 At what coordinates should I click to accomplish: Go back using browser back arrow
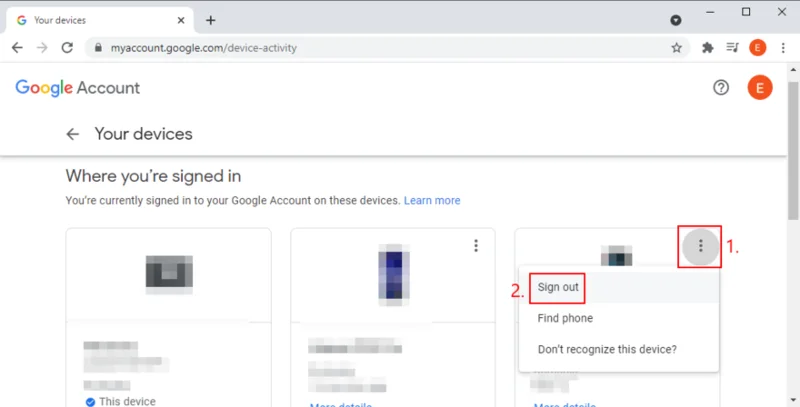click(17, 48)
